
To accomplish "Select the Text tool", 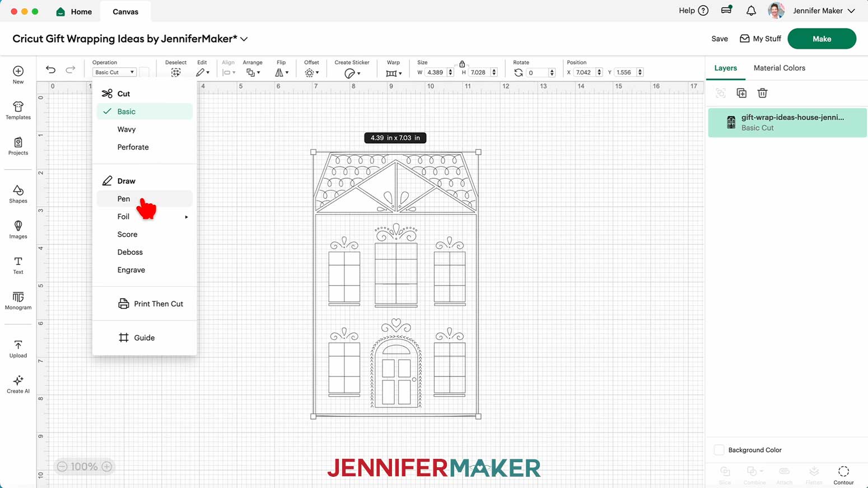I will [x=18, y=266].
